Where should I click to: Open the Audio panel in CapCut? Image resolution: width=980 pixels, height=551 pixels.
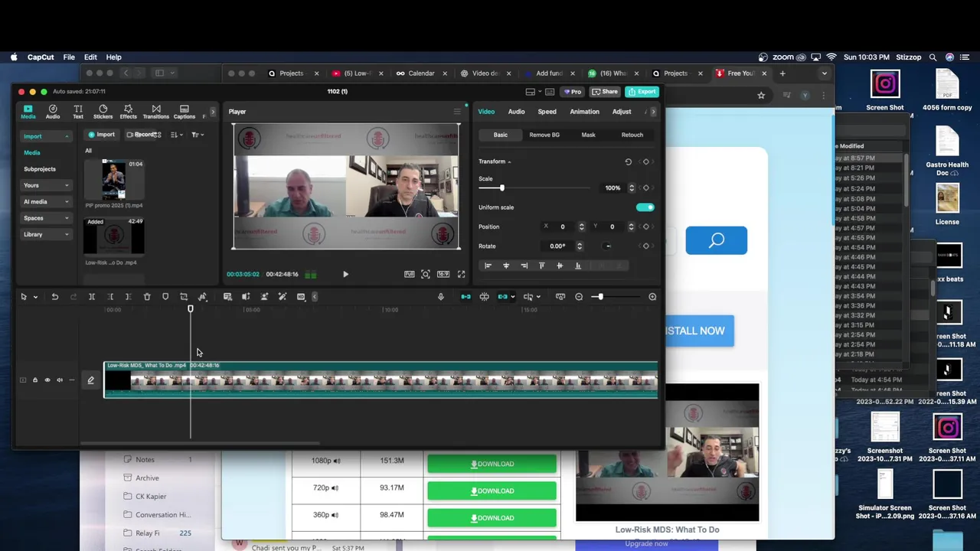pos(53,112)
